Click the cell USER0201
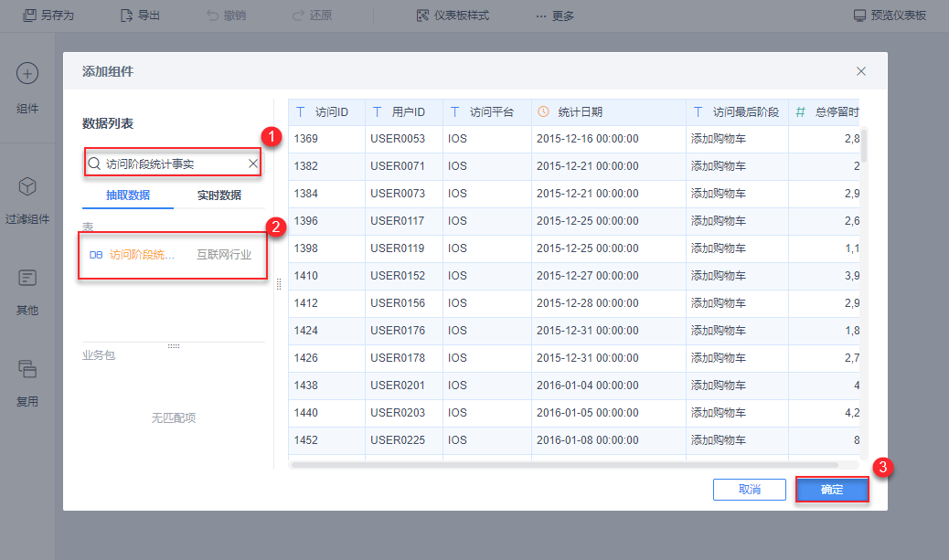The image size is (949, 560). [x=404, y=386]
